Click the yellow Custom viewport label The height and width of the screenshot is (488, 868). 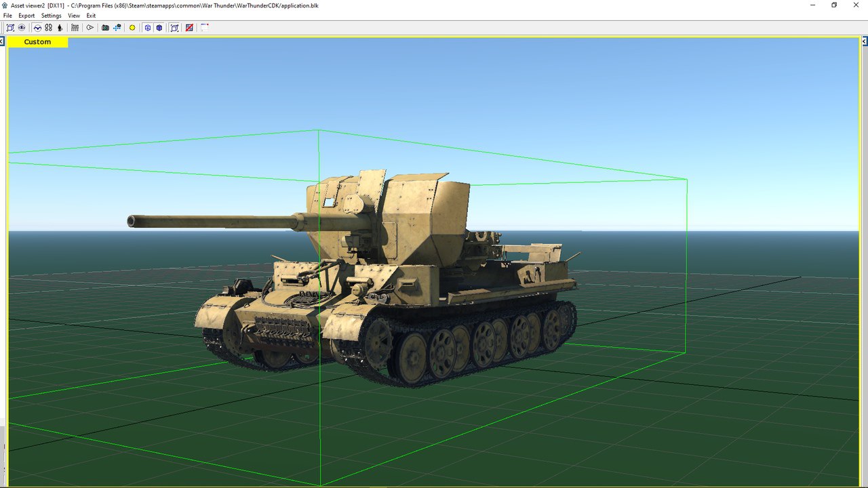click(x=38, y=42)
